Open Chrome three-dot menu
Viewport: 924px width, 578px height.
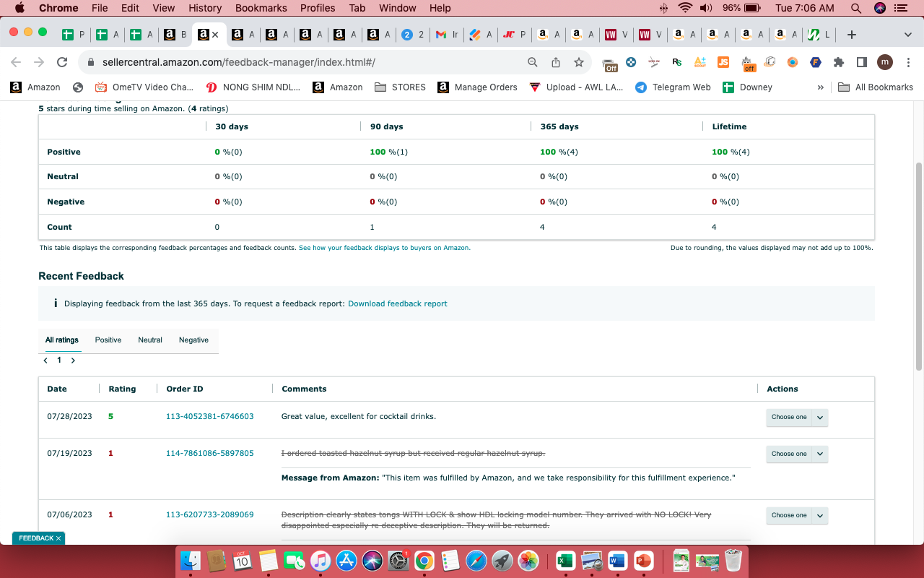(x=908, y=62)
